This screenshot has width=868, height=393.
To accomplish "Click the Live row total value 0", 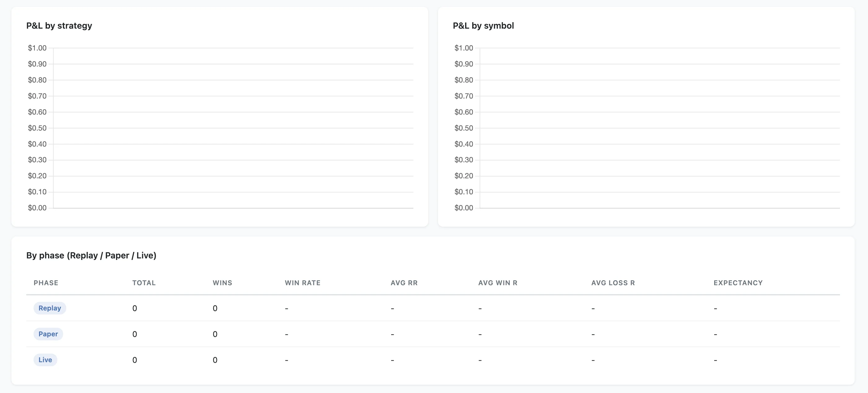I will click(134, 360).
